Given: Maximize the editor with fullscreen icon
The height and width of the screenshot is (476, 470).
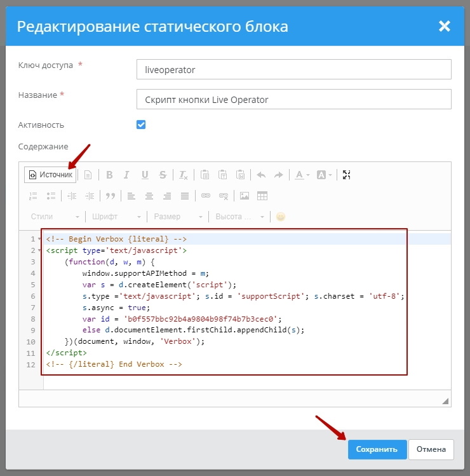Looking at the screenshot, I should pyautogui.click(x=347, y=175).
